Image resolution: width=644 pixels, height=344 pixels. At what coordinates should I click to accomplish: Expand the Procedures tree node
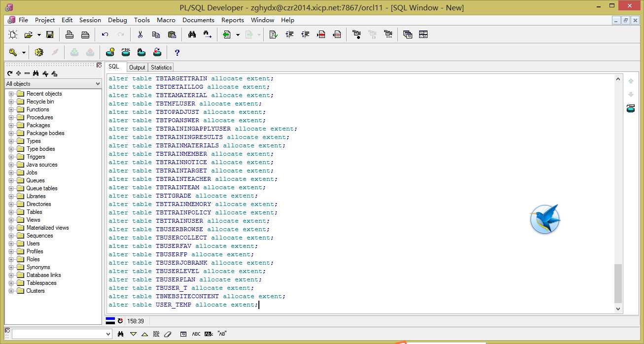coord(11,117)
